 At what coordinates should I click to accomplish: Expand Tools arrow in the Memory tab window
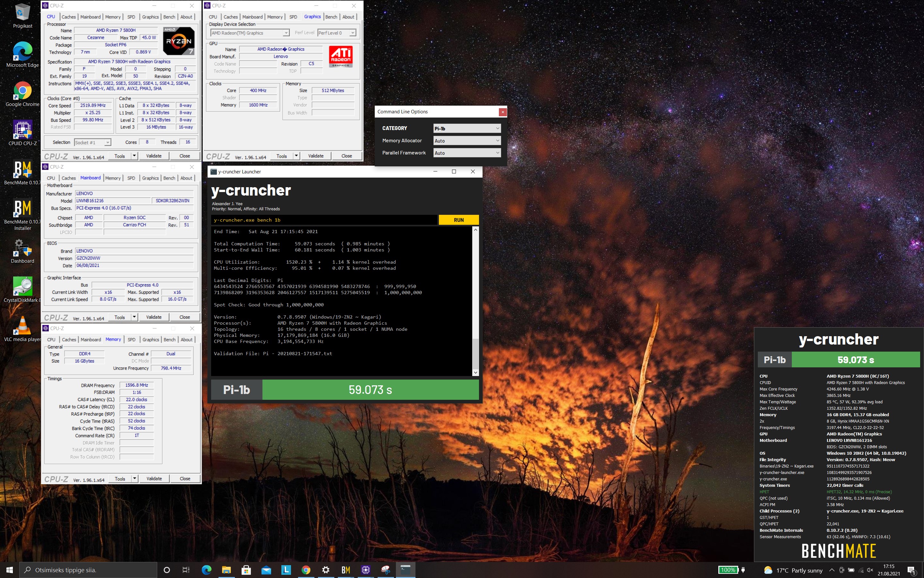pos(134,478)
